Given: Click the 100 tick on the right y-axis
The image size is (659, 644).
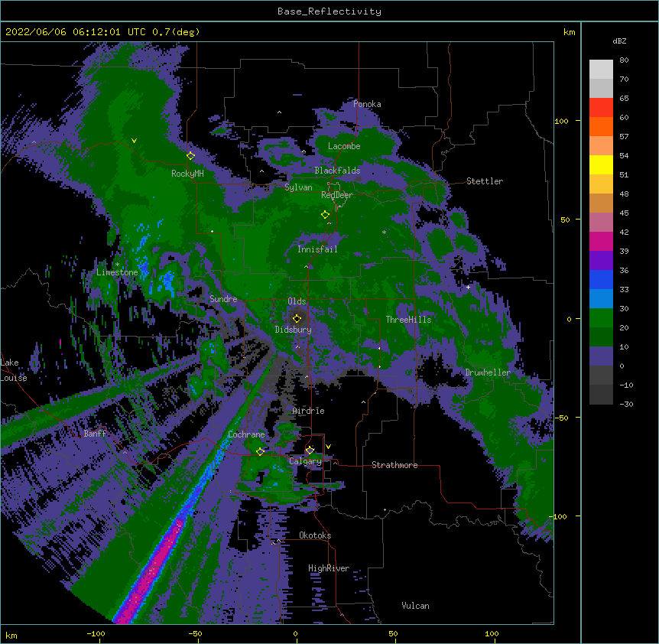Looking at the screenshot, I should 561,121.
